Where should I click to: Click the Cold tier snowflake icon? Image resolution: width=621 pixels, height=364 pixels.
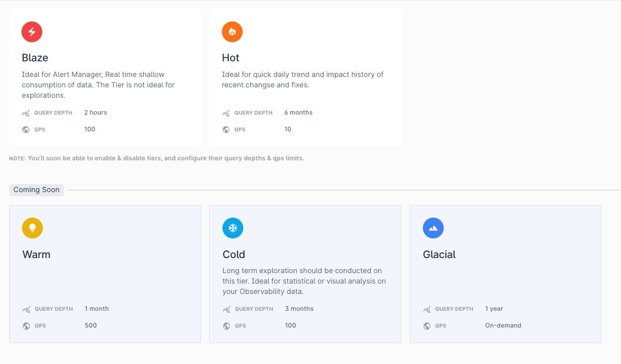click(233, 228)
